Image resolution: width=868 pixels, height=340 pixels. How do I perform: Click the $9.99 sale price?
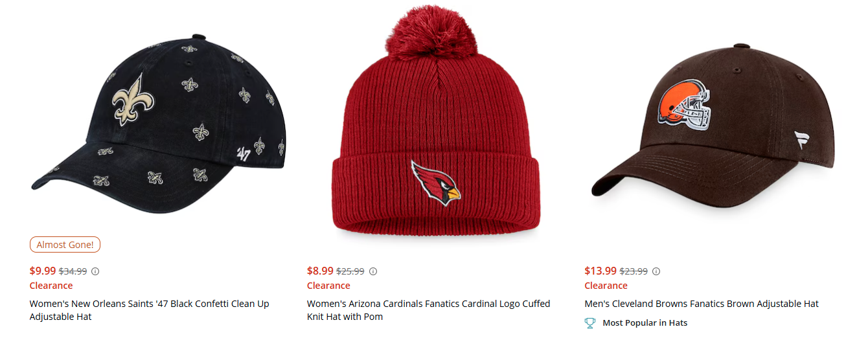[43, 271]
